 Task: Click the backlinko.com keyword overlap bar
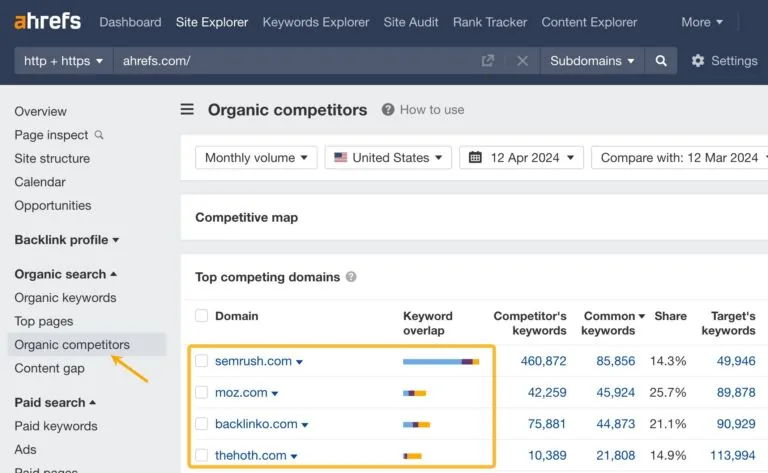click(416, 425)
